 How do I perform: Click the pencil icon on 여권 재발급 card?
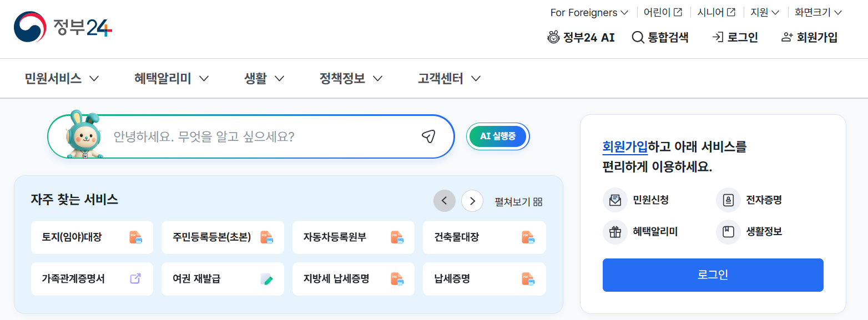click(266, 279)
